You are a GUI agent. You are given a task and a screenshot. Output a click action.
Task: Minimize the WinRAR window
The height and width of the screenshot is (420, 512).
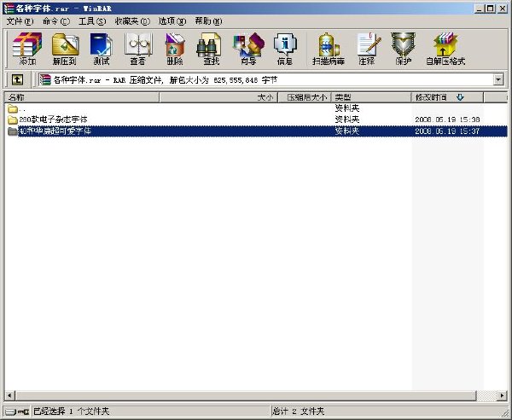point(480,9)
